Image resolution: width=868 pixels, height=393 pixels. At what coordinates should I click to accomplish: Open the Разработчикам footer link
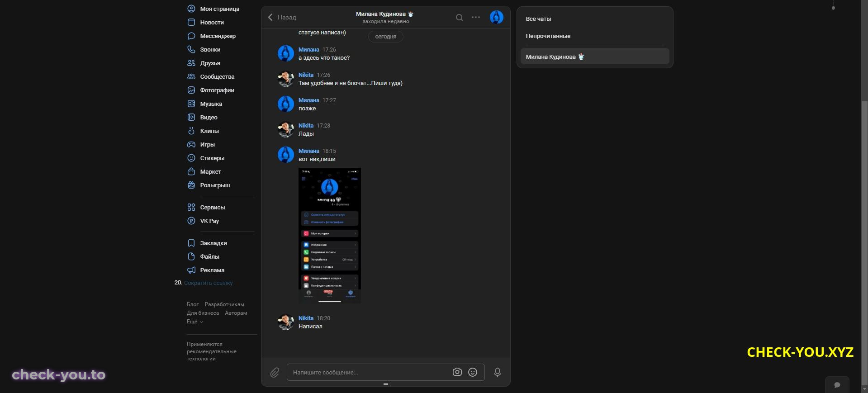click(224, 304)
